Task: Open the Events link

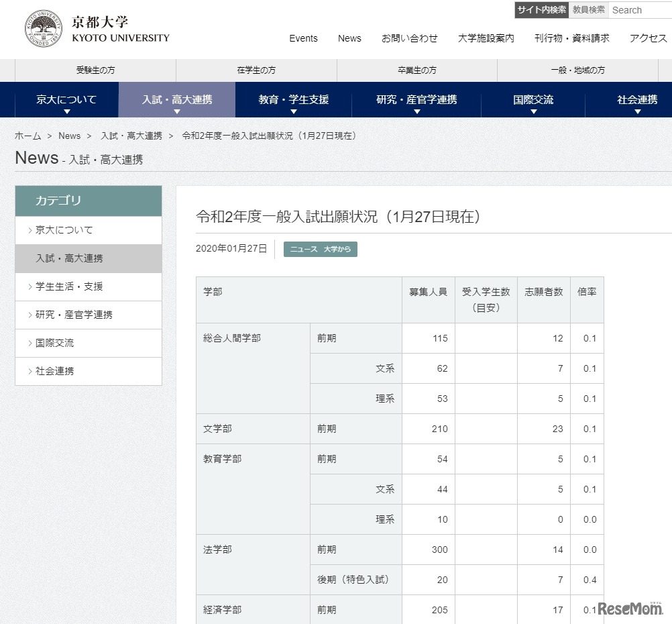Action: click(303, 38)
